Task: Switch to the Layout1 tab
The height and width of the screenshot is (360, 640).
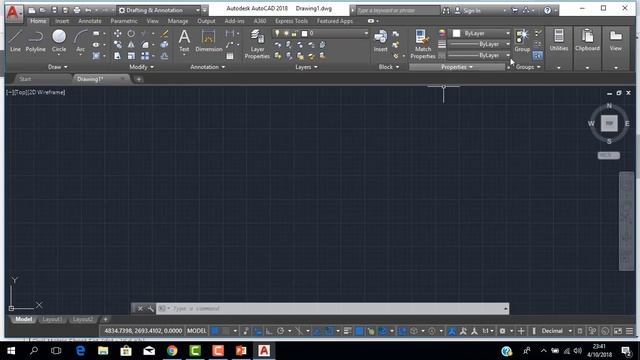Action: (52, 319)
